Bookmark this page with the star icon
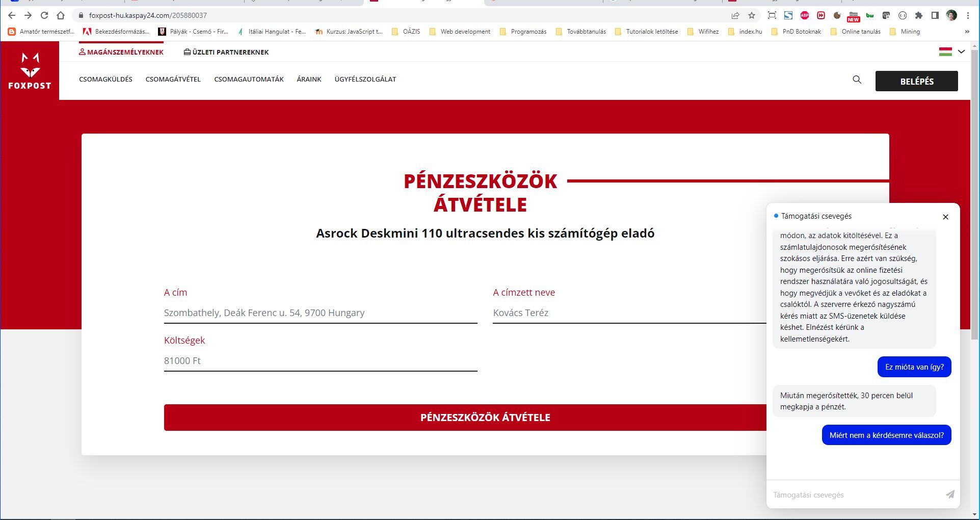Viewport: 980px width, 520px height. (752, 15)
